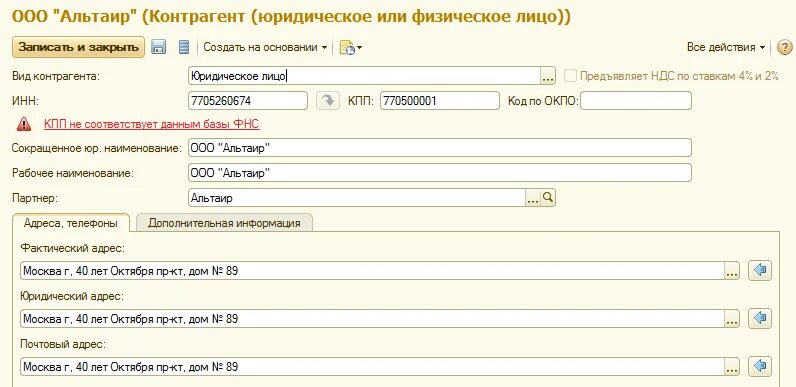Click the red warning triangle icon
The height and width of the screenshot is (387, 796).
tap(23, 124)
